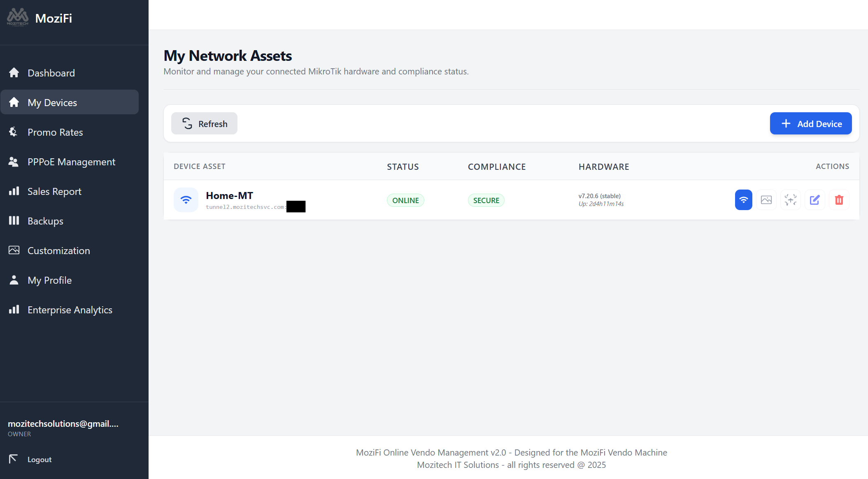Click the v7.20.6 (stable) hardware version
The image size is (868, 479).
pyautogui.click(x=600, y=196)
